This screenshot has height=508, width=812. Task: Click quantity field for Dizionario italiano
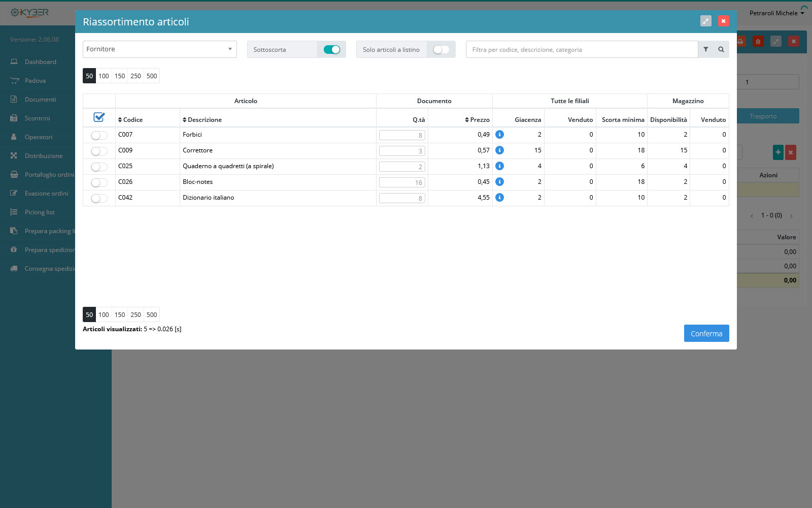[x=402, y=198]
